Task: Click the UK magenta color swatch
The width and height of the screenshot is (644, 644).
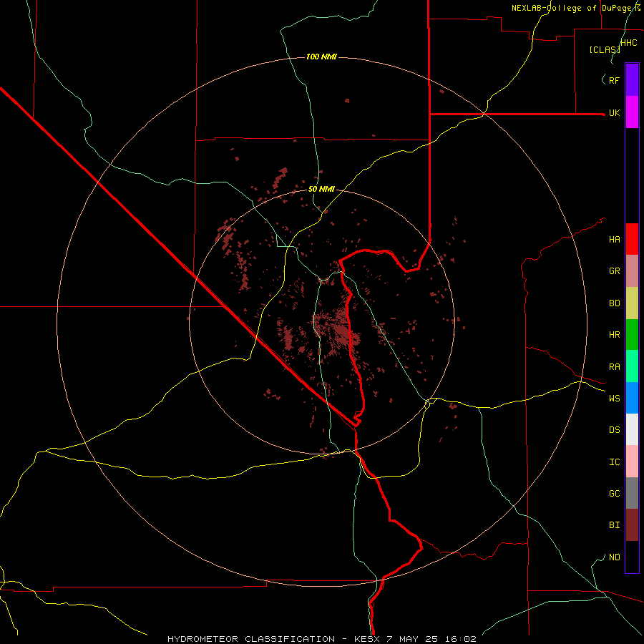Action: pos(632,112)
